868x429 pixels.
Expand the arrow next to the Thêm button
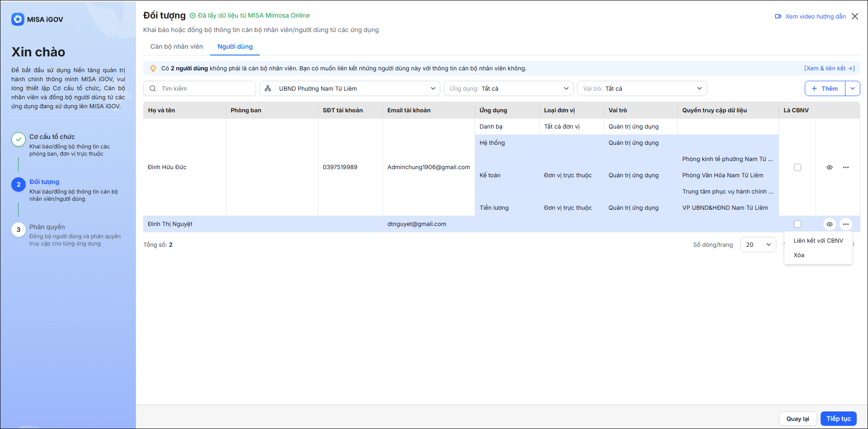tap(853, 88)
